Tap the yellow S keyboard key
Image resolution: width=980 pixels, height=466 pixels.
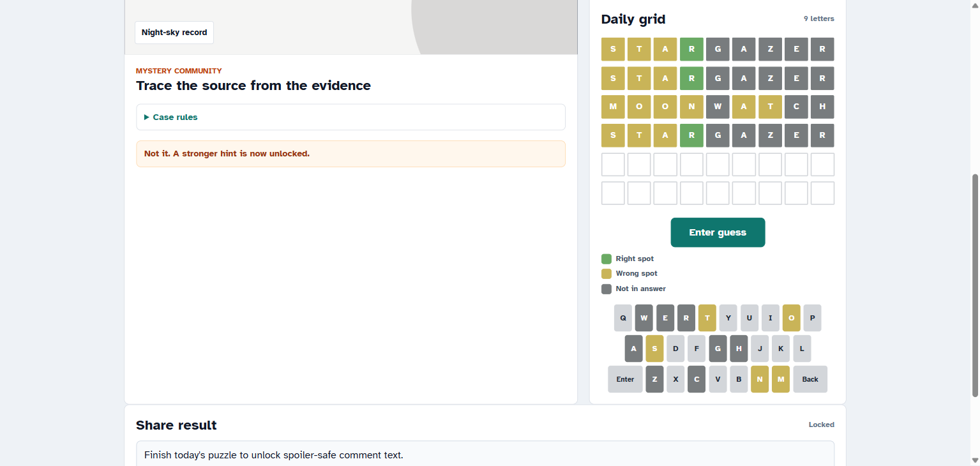coord(654,349)
